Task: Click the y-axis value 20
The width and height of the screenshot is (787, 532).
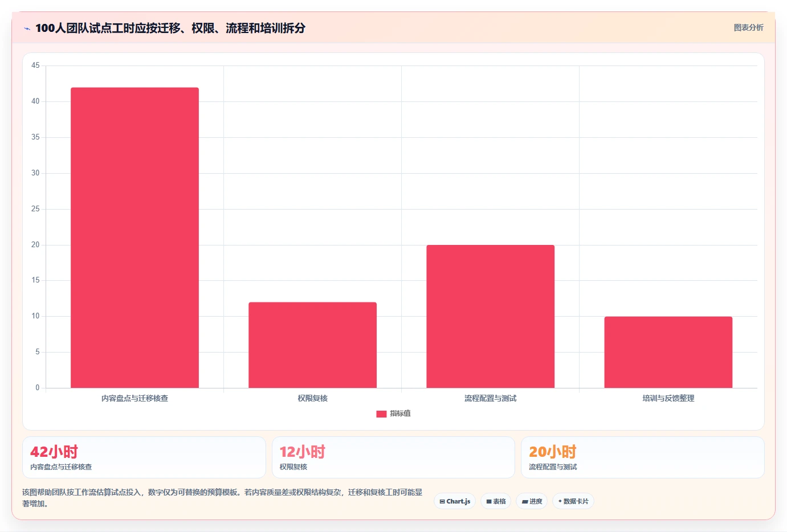Action: pos(35,245)
